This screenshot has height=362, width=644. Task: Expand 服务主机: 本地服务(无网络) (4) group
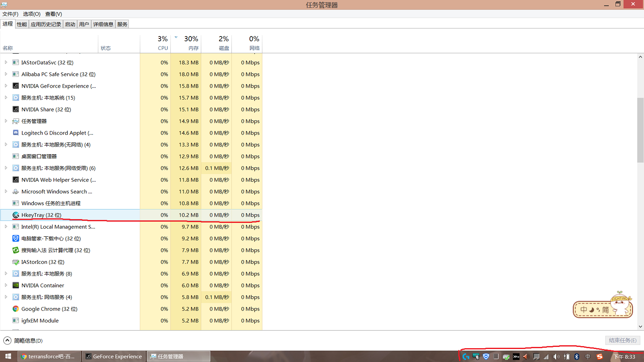(6, 145)
